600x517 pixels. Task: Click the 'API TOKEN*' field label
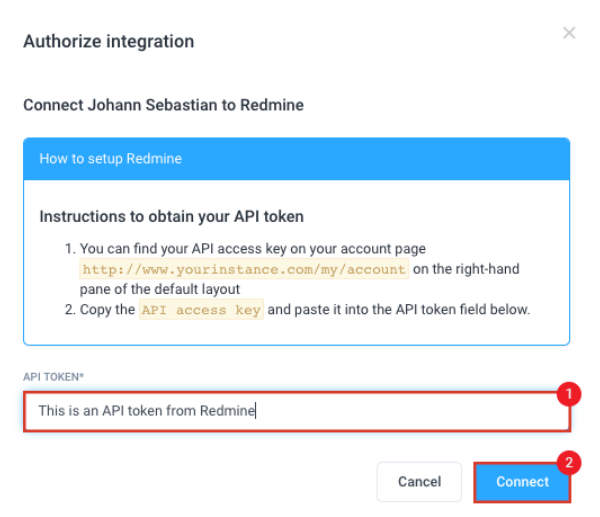tap(55, 376)
